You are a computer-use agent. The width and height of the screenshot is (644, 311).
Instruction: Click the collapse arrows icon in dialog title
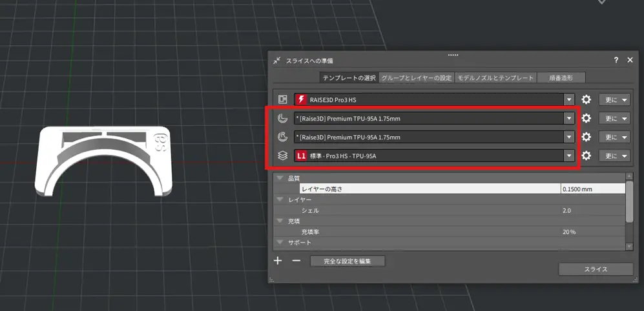coord(277,60)
